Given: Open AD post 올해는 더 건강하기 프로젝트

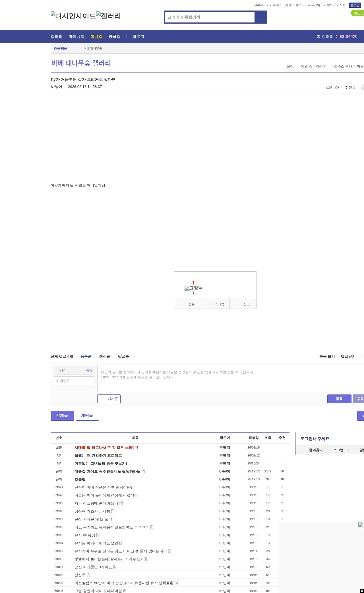Looking at the screenshot, I should point(98,455).
